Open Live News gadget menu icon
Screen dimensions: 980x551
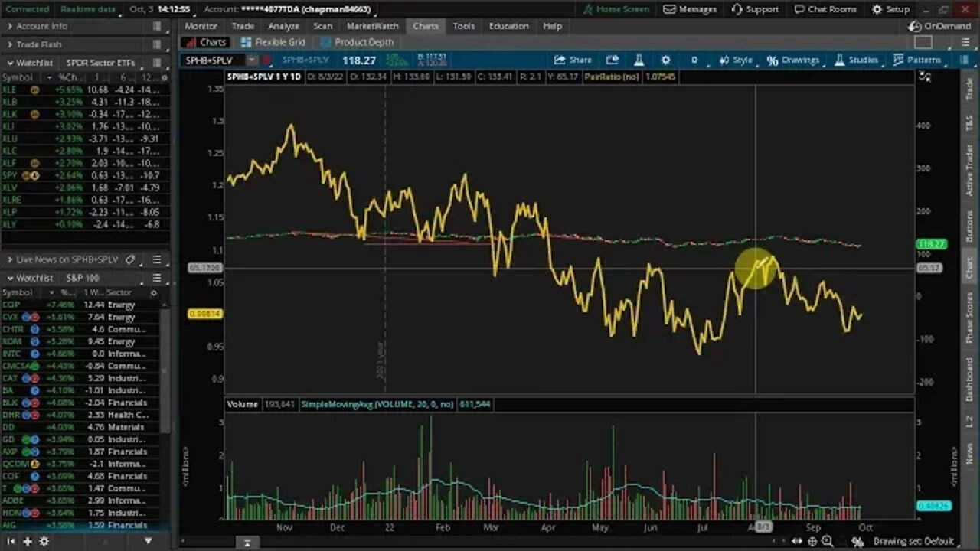(x=157, y=259)
